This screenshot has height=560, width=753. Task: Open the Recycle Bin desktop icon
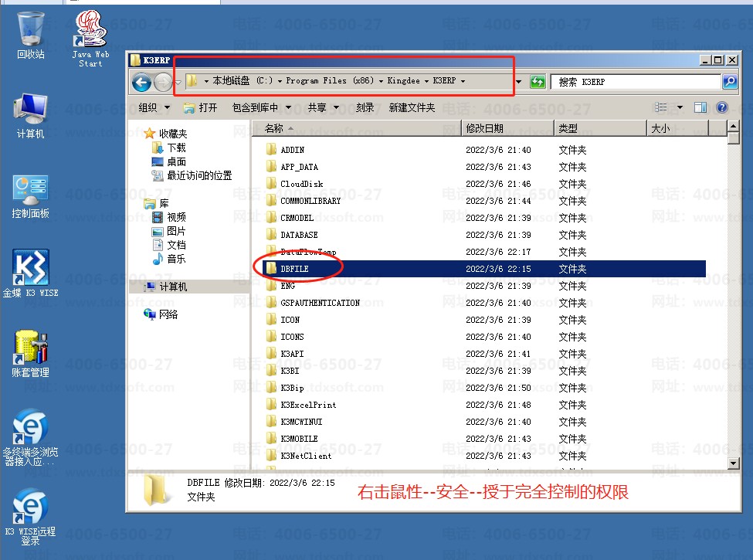click(30, 36)
